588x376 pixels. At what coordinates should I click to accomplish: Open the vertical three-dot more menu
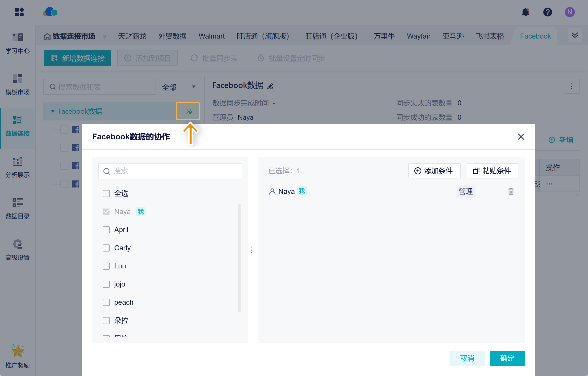click(572, 86)
